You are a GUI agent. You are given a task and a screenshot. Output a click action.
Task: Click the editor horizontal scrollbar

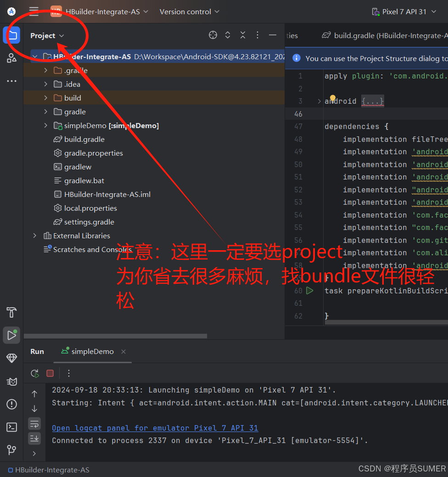click(386, 322)
